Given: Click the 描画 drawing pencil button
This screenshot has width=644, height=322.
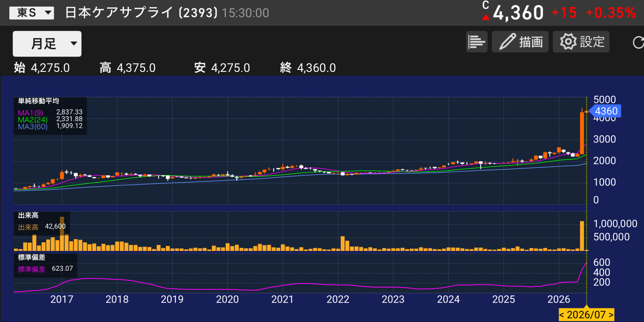Looking at the screenshot, I should pos(520,42).
